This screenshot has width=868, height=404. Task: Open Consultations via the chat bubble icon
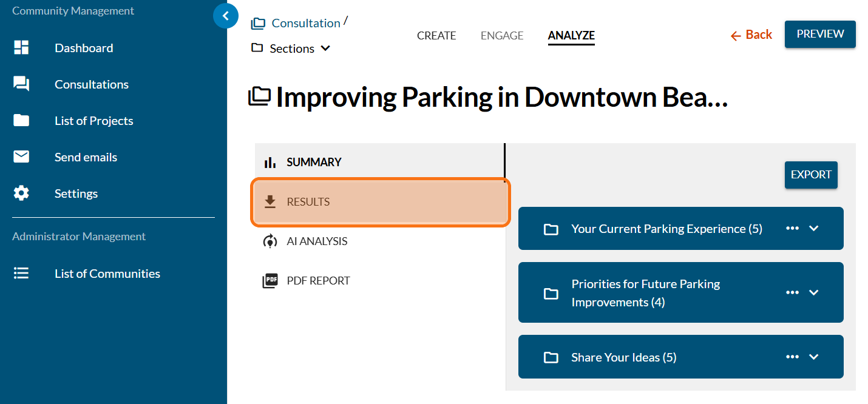click(21, 84)
